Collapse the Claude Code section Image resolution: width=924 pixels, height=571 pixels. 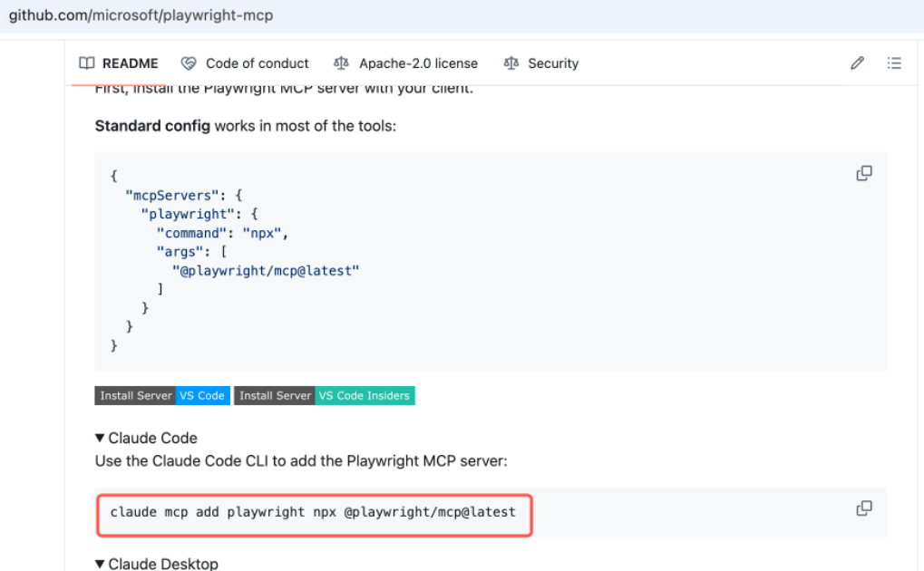[146, 438]
